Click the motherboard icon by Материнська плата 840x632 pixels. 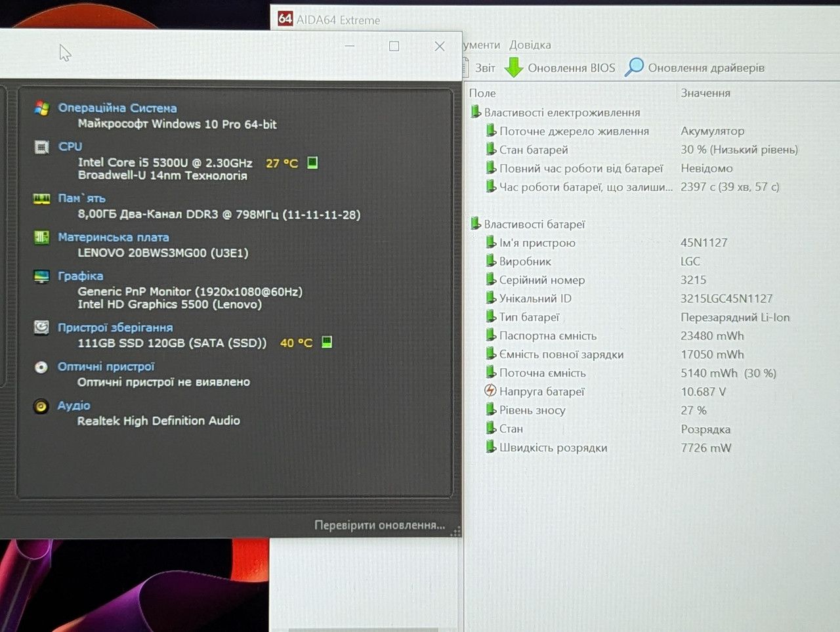(41, 237)
